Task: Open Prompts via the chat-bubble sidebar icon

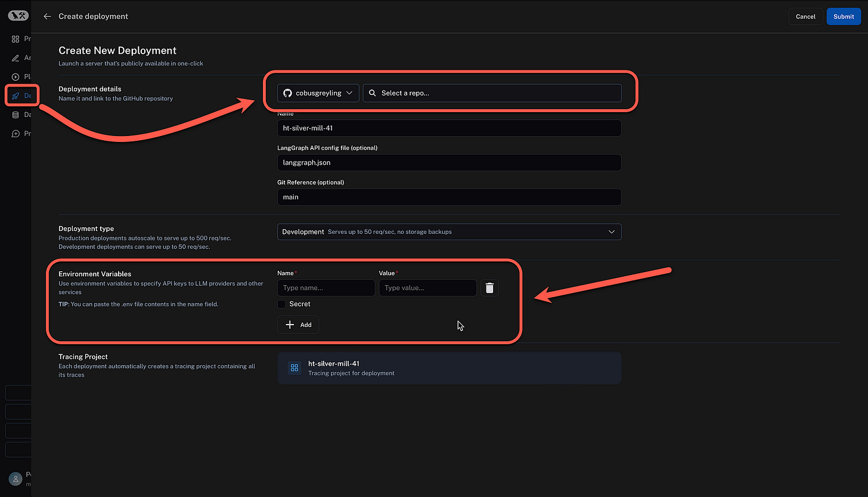Action: (16, 134)
